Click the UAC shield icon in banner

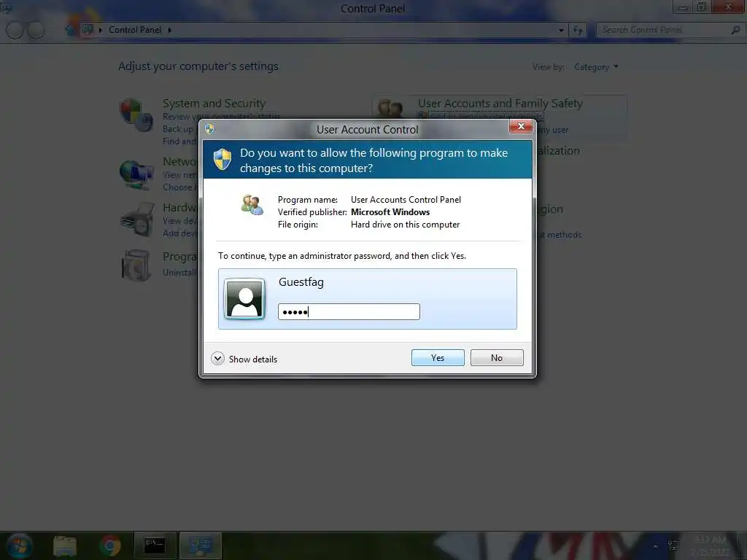[222, 159]
